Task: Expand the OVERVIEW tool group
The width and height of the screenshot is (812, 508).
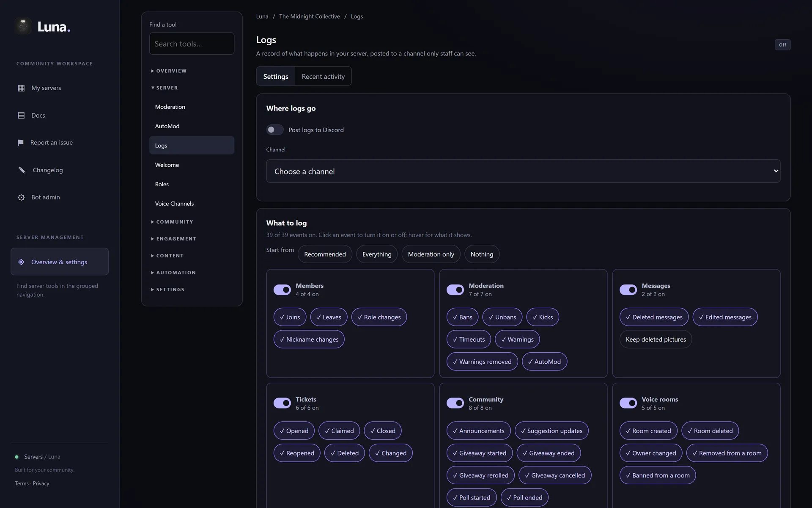Action: 169,71
